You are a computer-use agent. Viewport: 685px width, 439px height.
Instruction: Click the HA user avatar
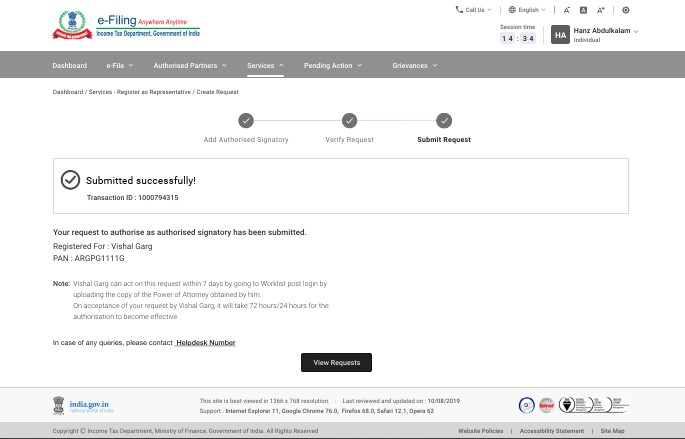point(560,35)
